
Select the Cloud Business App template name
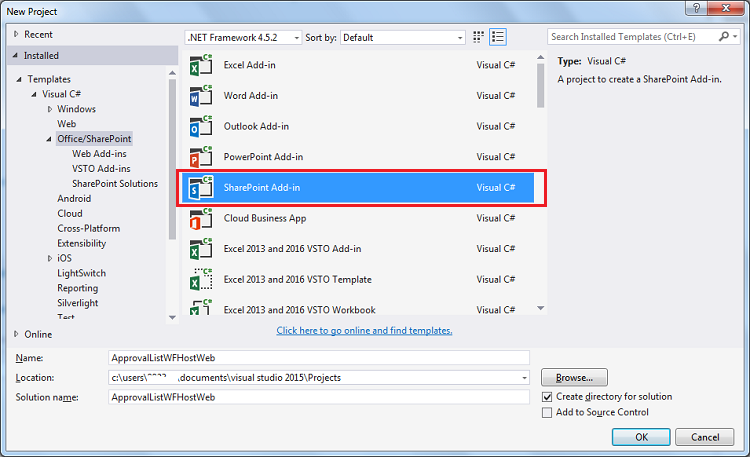pos(265,218)
